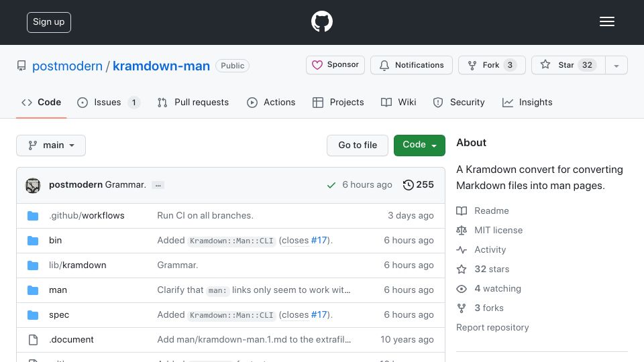Open commit 'Run CI on all branches.'

point(205,215)
